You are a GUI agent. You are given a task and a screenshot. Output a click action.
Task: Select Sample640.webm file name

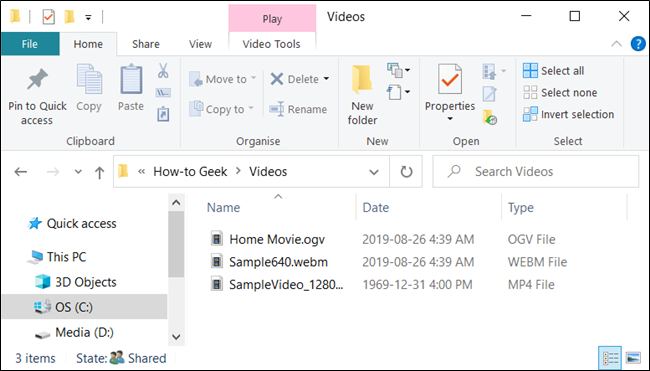click(278, 262)
